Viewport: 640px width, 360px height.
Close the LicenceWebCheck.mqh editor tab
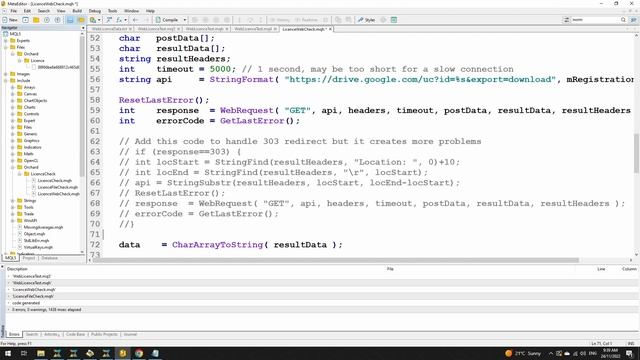click(330, 29)
